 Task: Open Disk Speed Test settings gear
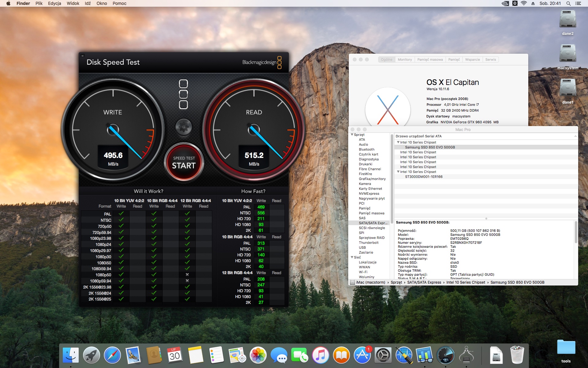183,127
